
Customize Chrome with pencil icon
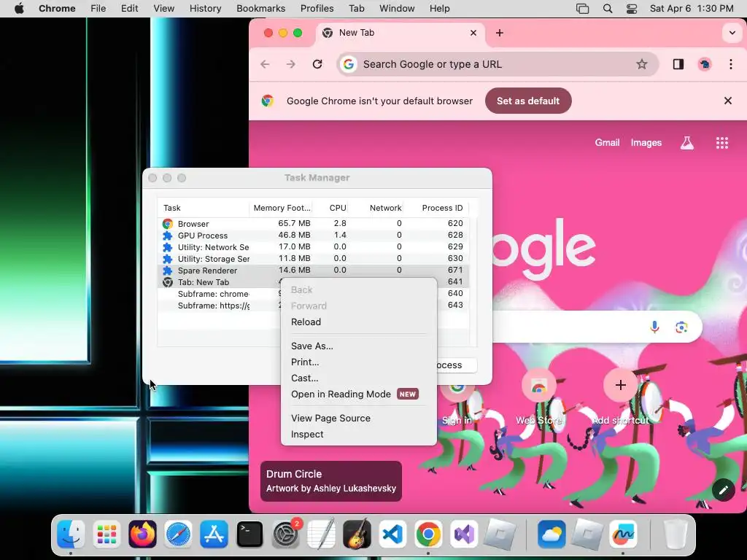coord(723,490)
